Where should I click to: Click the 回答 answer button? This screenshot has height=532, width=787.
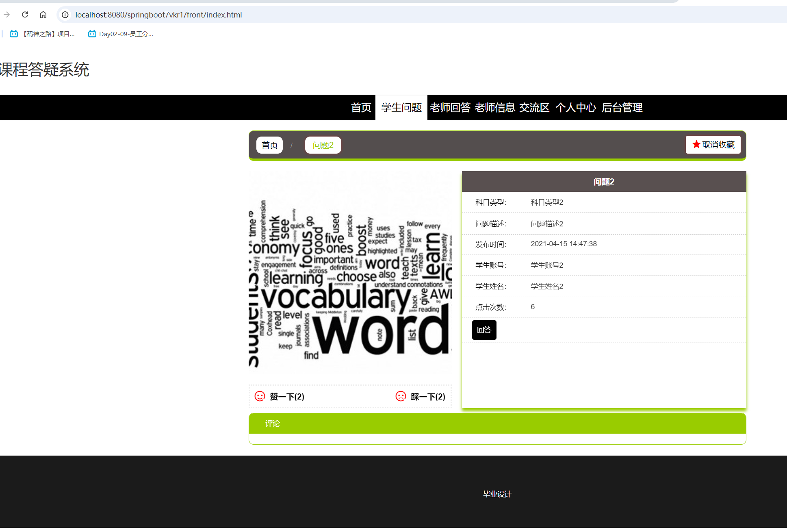pyautogui.click(x=484, y=330)
